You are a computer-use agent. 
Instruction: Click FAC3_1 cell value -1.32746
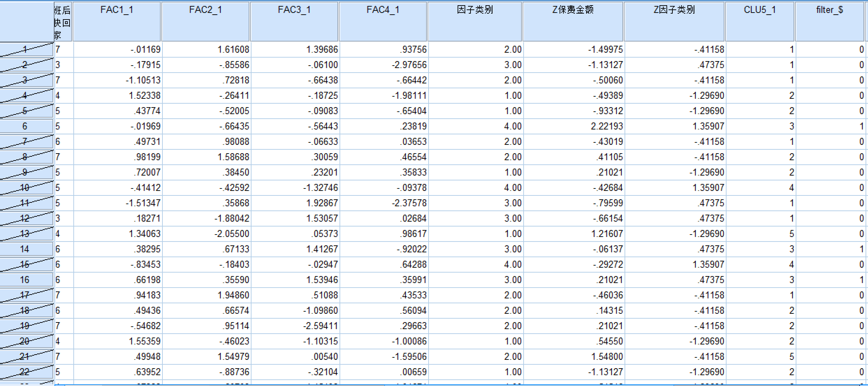point(294,188)
